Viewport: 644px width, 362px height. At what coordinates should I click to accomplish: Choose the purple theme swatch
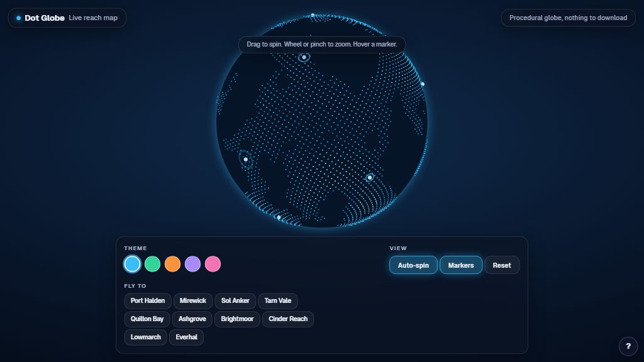(x=192, y=264)
